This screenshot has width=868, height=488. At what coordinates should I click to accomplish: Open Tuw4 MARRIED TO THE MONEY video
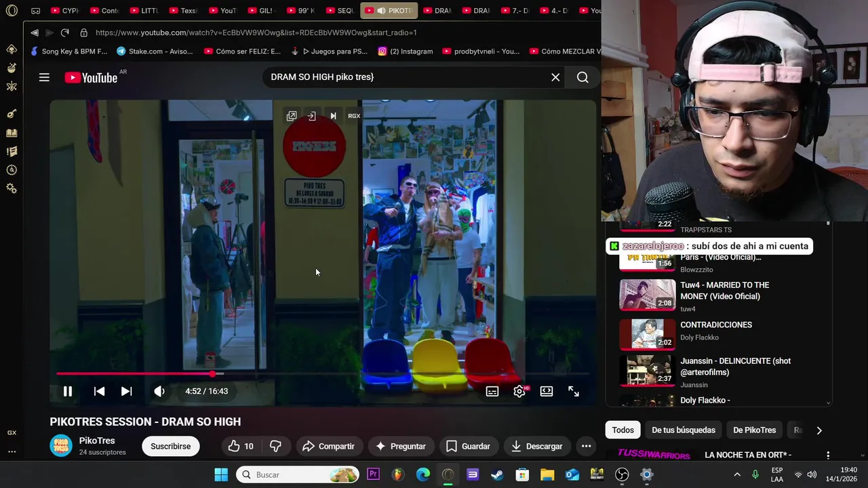[719, 296]
